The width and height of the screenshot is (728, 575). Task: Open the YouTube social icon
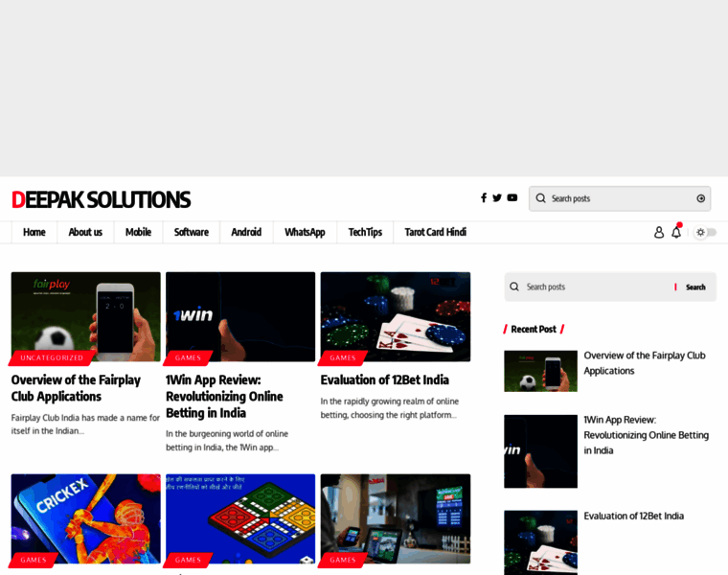512,197
